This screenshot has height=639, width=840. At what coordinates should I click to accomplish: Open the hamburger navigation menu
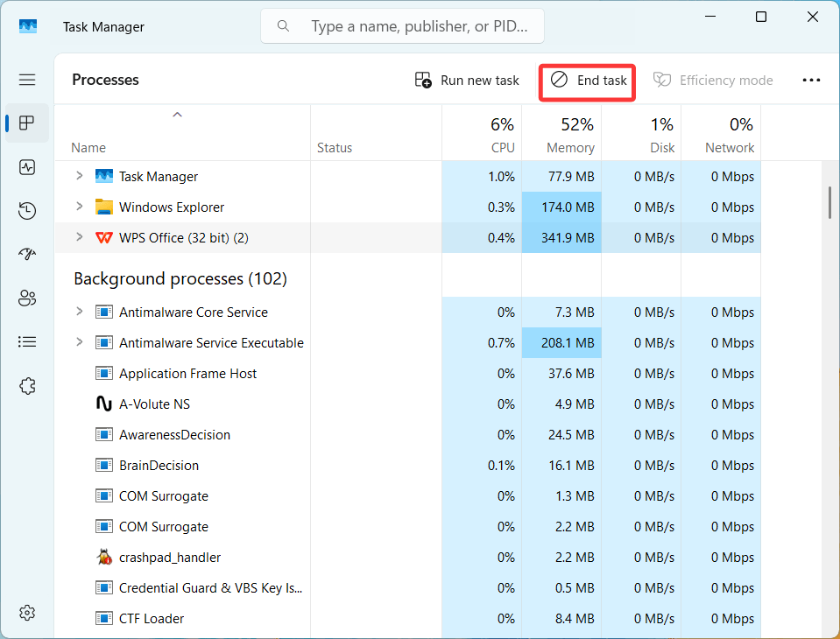coord(27,80)
